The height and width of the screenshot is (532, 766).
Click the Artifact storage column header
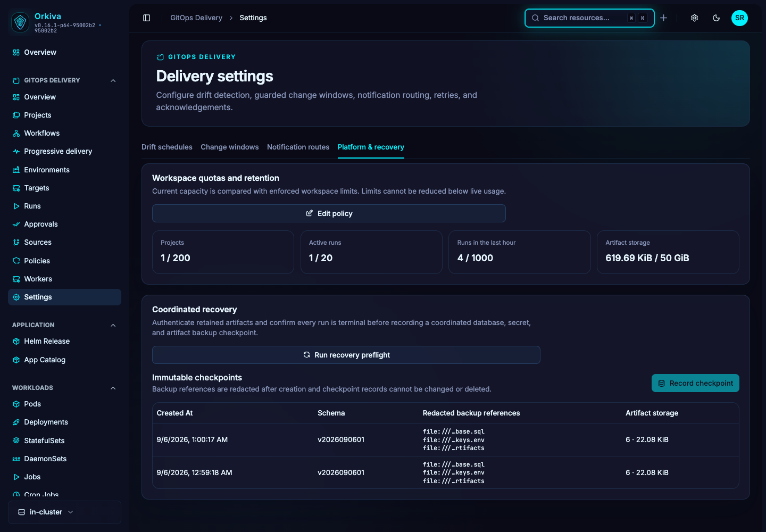(652, 413)
